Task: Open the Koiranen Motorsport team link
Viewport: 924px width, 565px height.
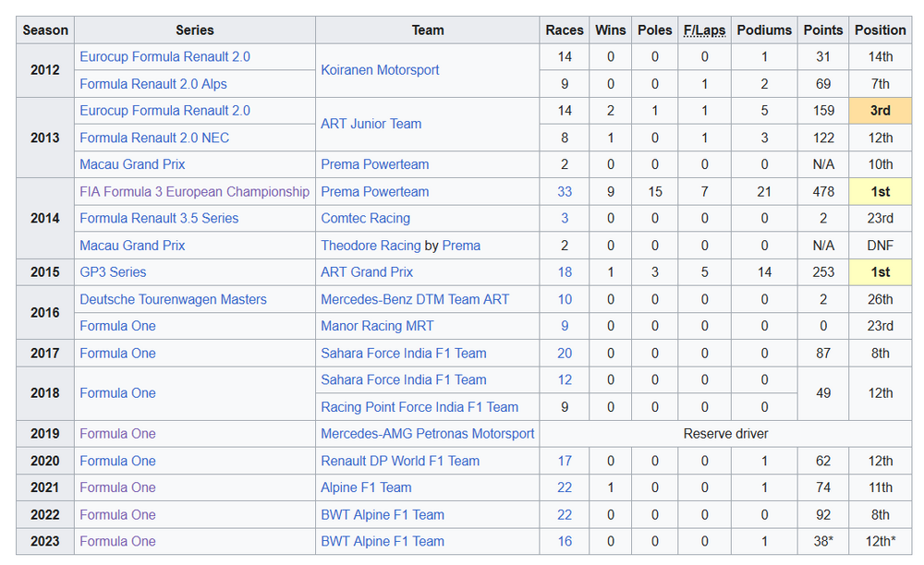Action: (380, 70)
